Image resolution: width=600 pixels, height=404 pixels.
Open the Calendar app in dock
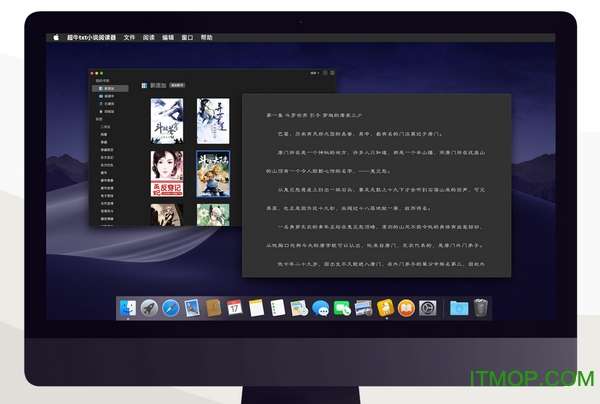click(234, 309)
